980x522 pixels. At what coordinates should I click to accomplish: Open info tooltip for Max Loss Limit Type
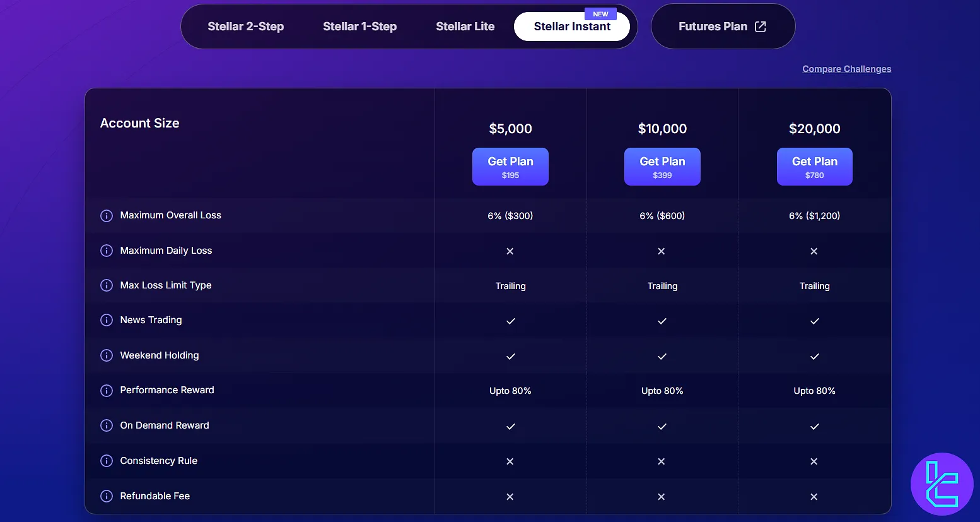[107, 285]
